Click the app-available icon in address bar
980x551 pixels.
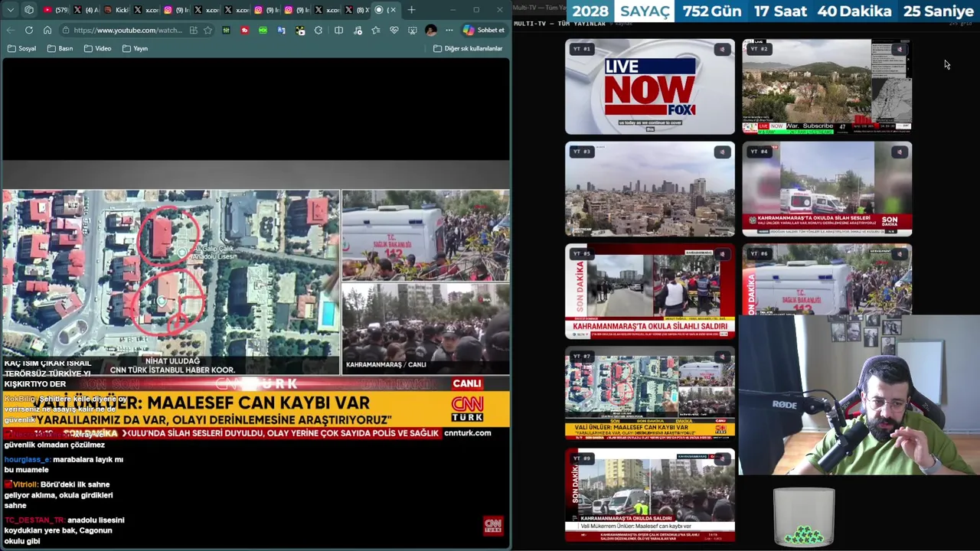pos(193,30)
